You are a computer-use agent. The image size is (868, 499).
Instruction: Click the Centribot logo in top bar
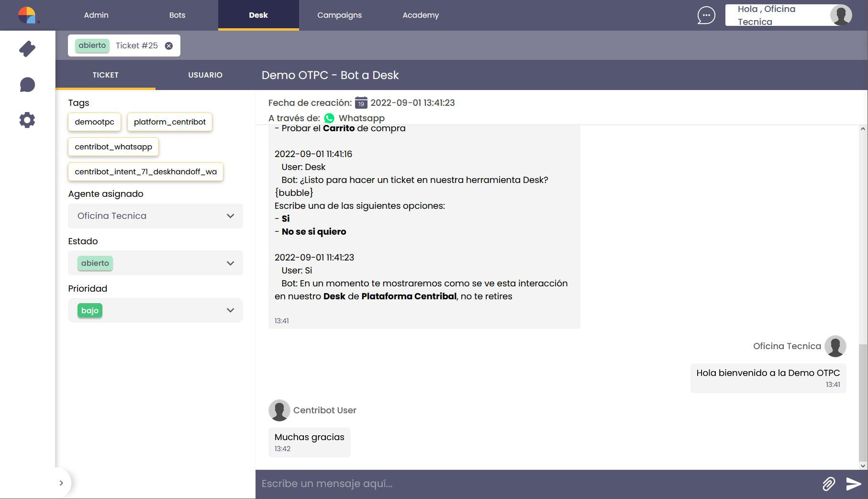[27, 15]
